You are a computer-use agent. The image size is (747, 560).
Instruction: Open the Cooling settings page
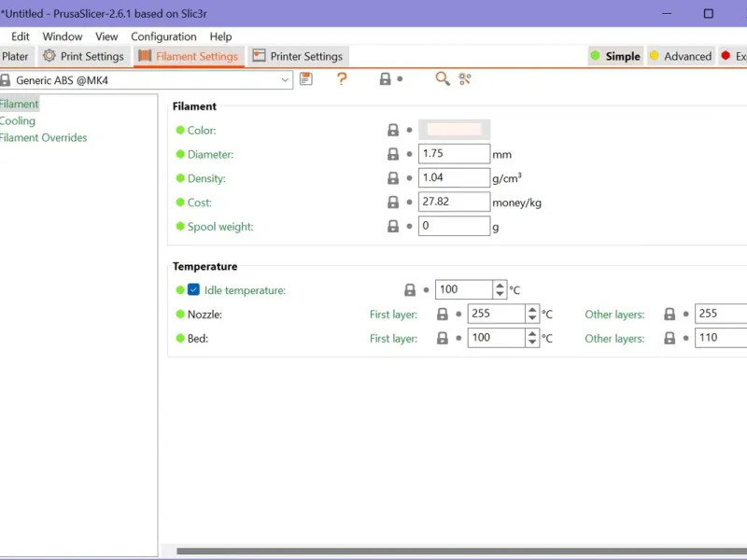point(18,121)
